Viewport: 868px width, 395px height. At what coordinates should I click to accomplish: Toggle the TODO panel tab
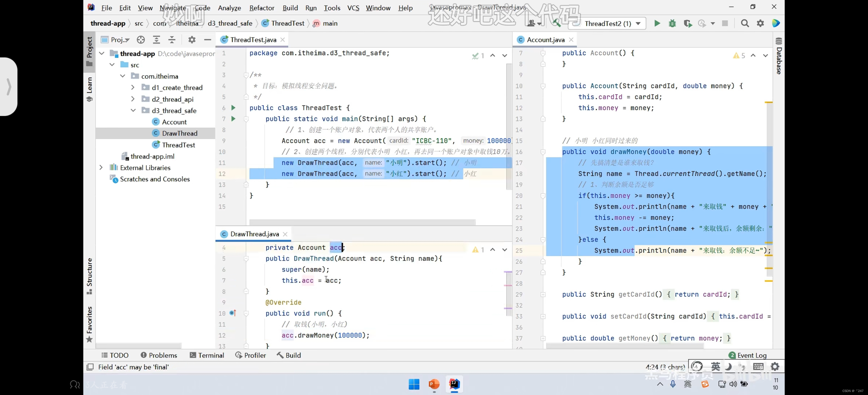coord(115,355)
